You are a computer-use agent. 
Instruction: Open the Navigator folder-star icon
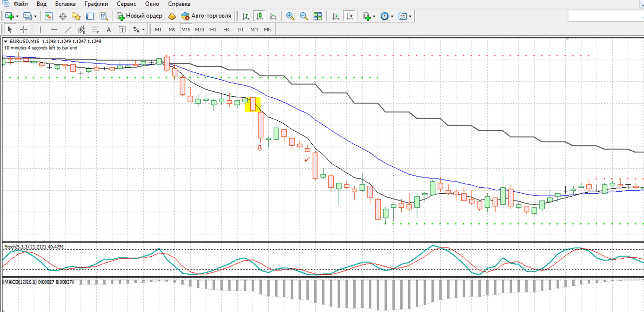click(76, 16)
